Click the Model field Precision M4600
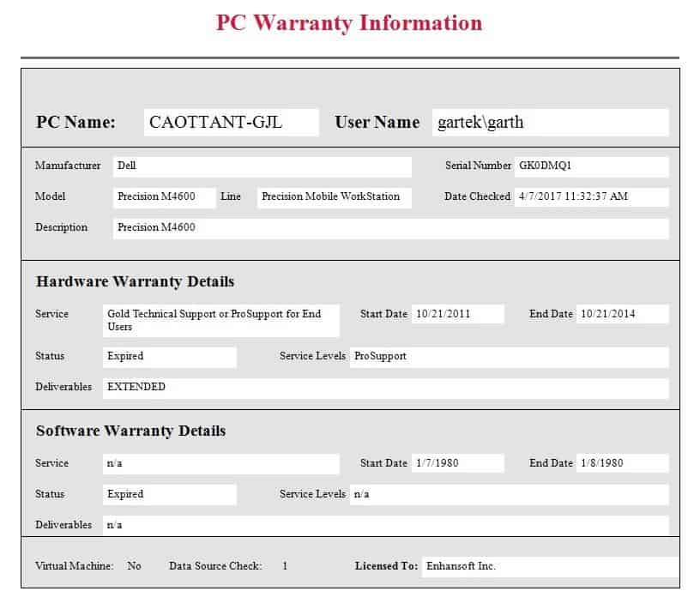This screenshot has height=597, width=700. (x=165, y=197)
